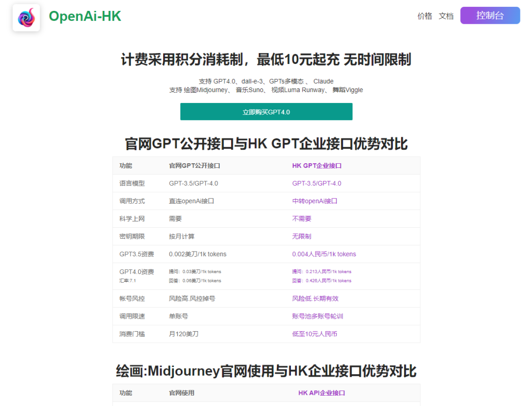Click the 官网GPT公开接口与HK GPT企业接口优势对比 heading
Image resolution: width=532 pixels, height=406 pixels.
coord(266,143)
